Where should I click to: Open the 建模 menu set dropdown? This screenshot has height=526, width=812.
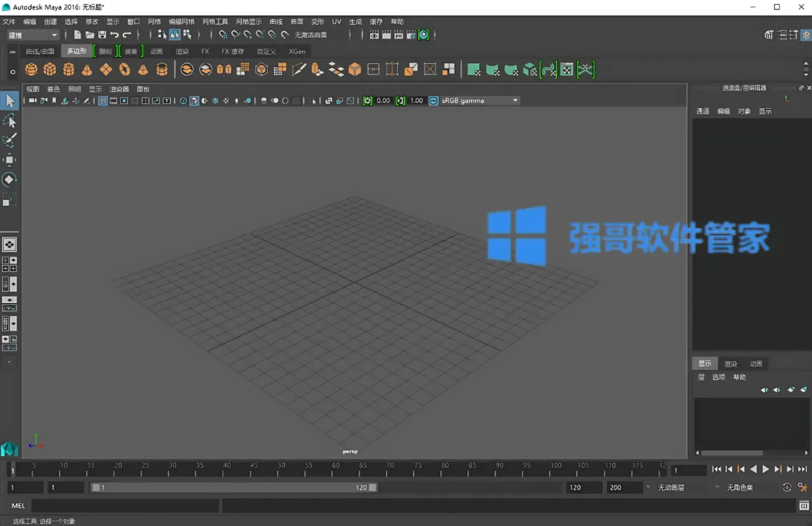click(x=33, y=35)
